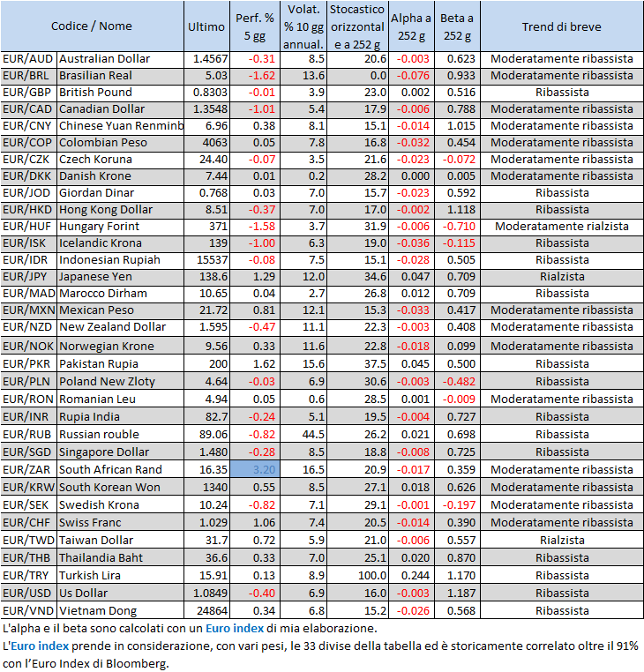This screenshot has height=672, width=644.
Task: Click 'South African Rand' name cell
Action: [x=121, y=469]
